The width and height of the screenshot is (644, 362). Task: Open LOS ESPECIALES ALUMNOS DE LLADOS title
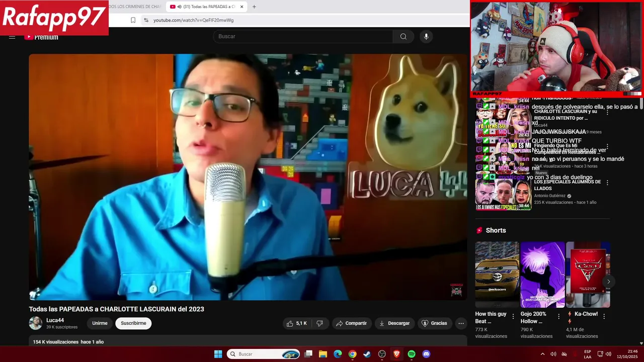tap(568, 185)
